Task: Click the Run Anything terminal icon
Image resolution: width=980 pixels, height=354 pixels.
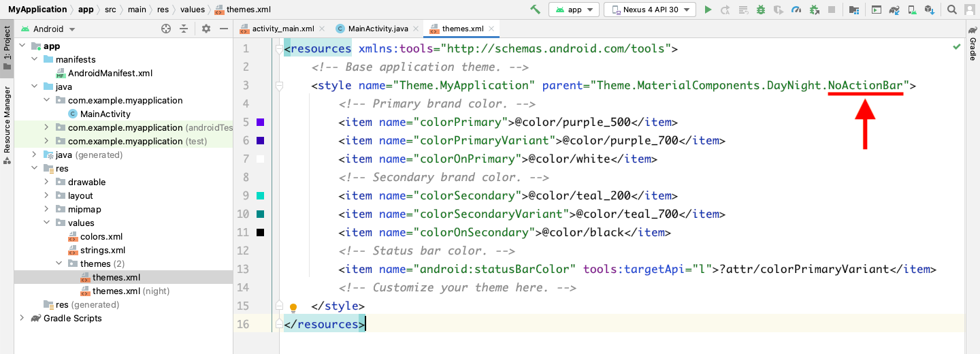Action: pos(877,10)
